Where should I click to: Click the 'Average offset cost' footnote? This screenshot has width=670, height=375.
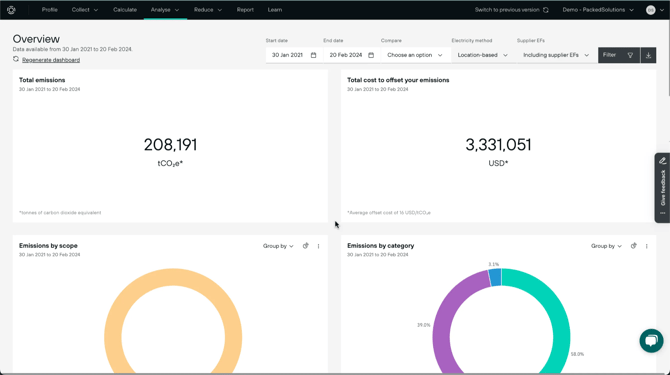(389, 213)
